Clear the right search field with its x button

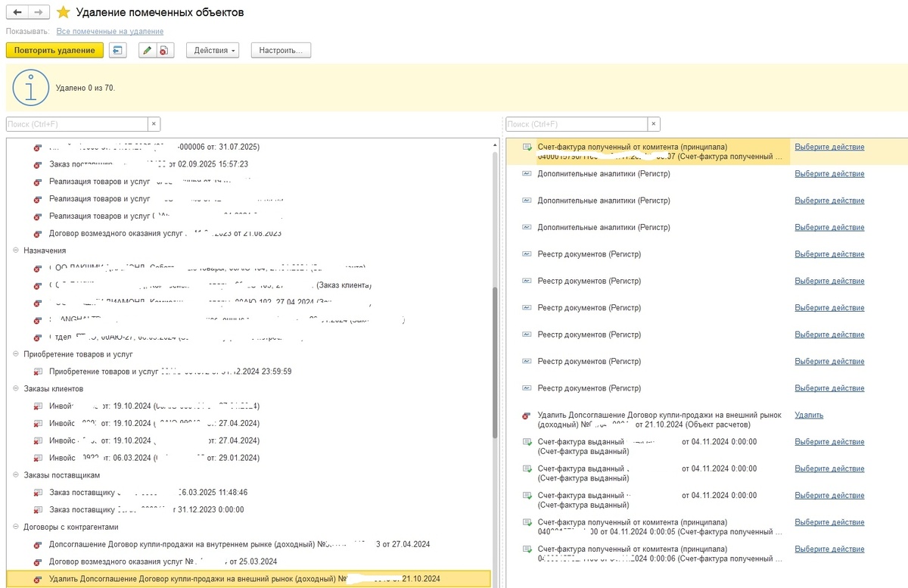pyautogui.click(x=655, y=124)
